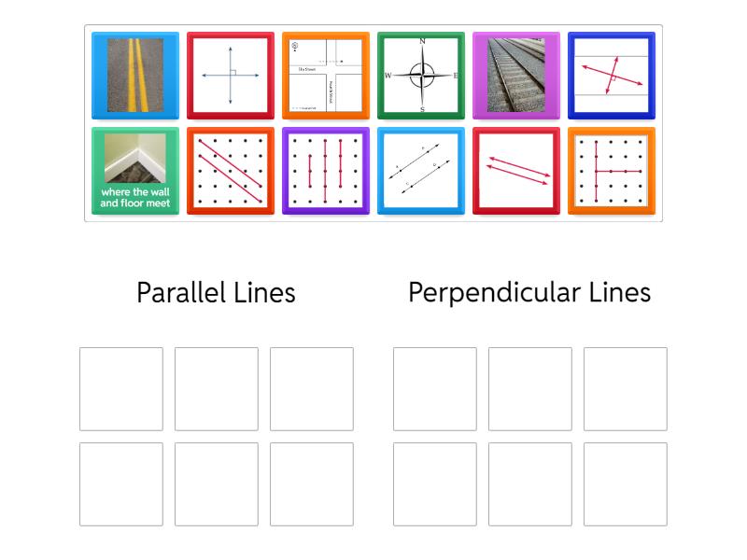Click the Perpendicular Lines heading
The width and height of the screenshot is (747, 560).
click(529, 293)
